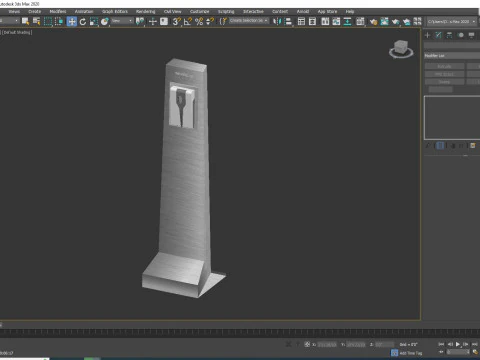
Task: Play the animation
Action: [x=458, y=344]
